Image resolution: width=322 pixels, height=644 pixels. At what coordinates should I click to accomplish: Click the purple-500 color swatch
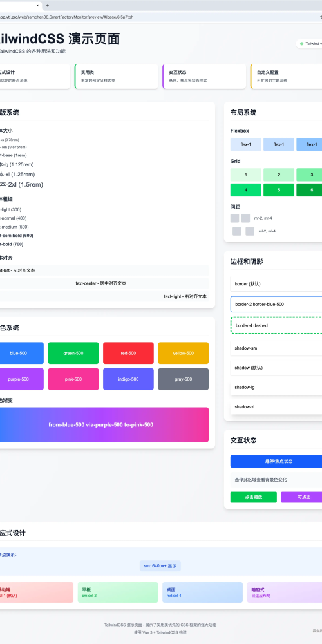(x=21, y=379)
